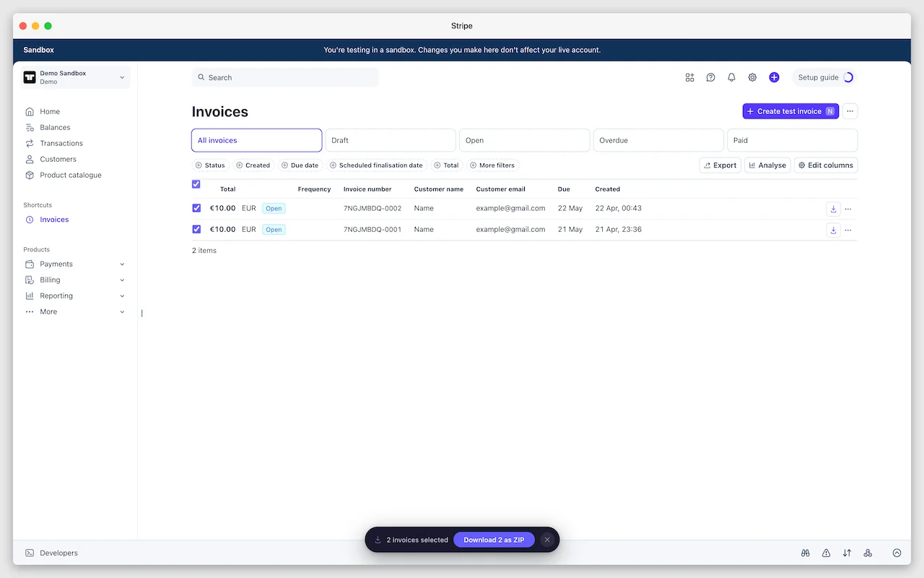
Task: Click the webhooks icon in the Developers bar
Action: coord(868,553)
